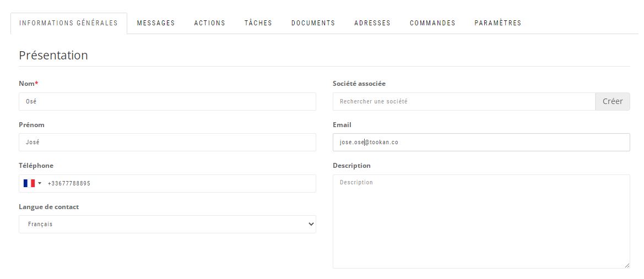Click the Langue de contact chevron arrow
644x279 pixels.
311,225
